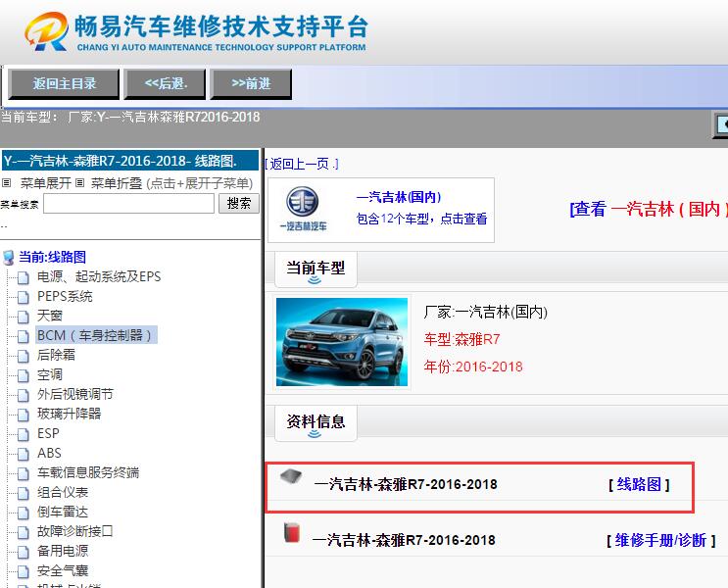Focus the 菜单搜索 text field

tap(128, 204)
